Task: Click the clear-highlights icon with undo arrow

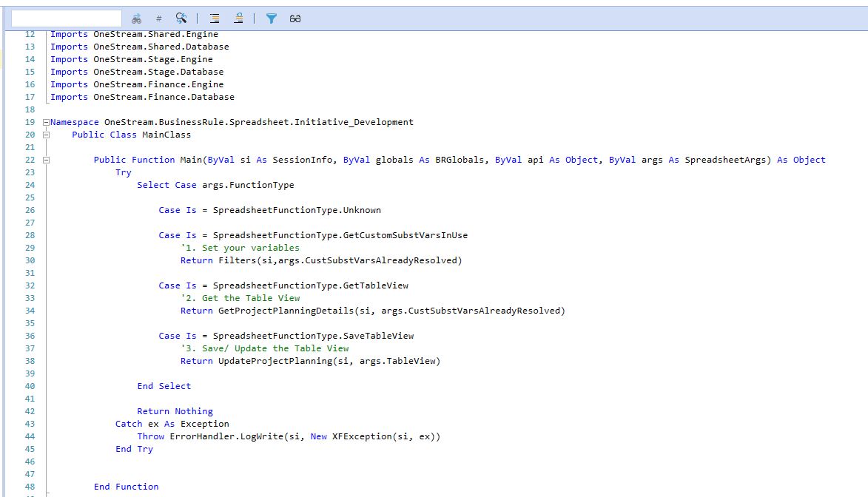Action: (239, 18)
